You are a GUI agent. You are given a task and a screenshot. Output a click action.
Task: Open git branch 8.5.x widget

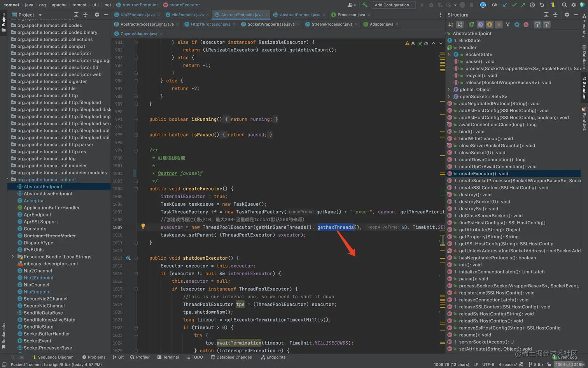point(536,364)
